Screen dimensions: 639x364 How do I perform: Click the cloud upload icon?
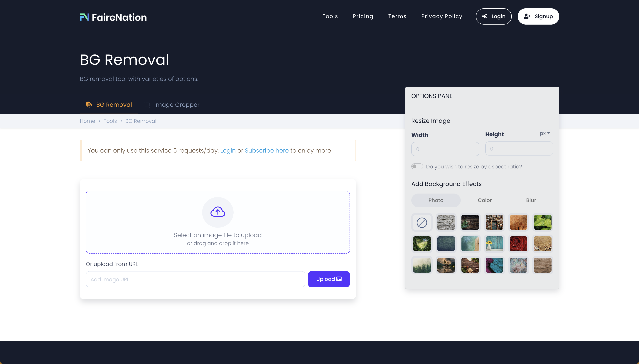pos(217,212)
